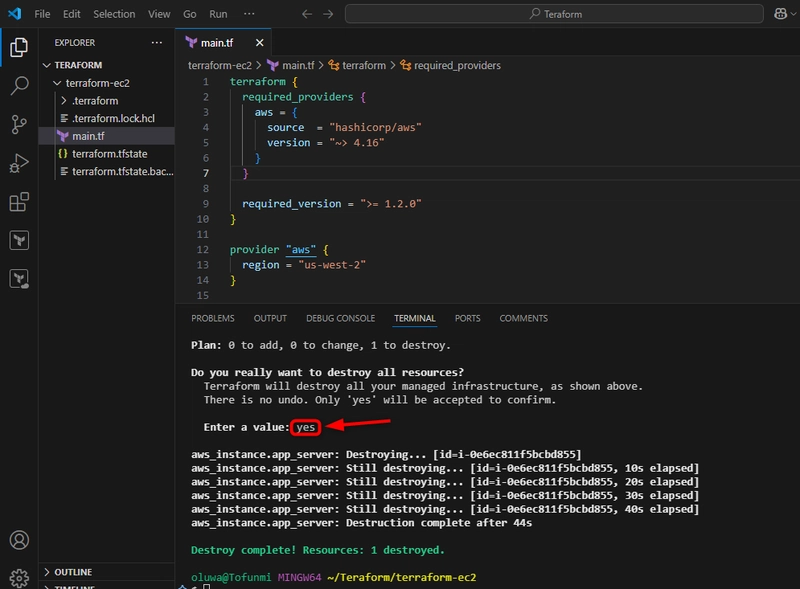The width and height of the screenshot is (800, 589).
Task: Close the main.tf editor tab
Action: pyautogui.click(x=260, y=43)
